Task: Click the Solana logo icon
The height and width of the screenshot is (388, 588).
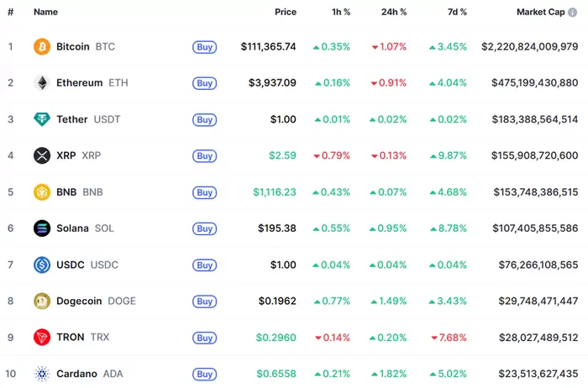Action: 42,228
